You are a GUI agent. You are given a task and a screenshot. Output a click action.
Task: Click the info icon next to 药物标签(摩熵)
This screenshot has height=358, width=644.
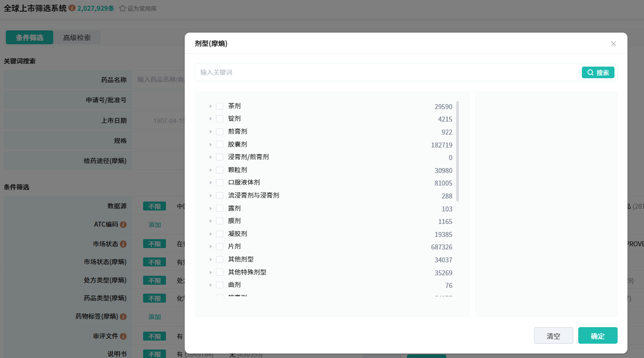pos(123,316)
